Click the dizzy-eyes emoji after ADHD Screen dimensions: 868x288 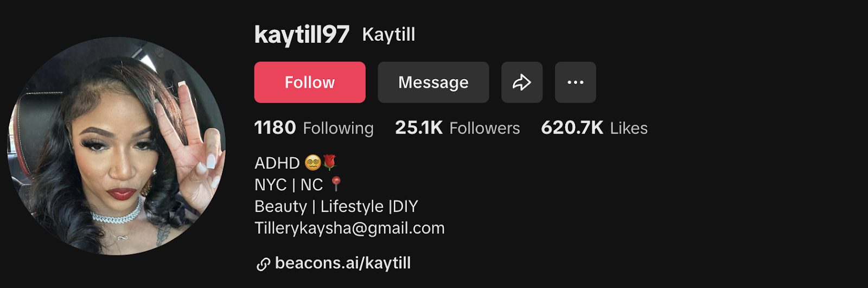[313, 162]
